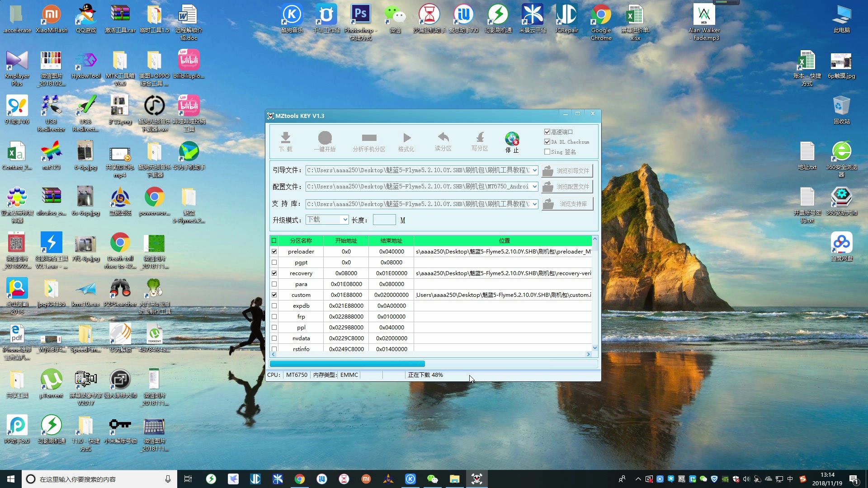The width and height of the screenshot is (868, 488).
Task: Click the 下载 download toolbar icon
Action: (x=285, y=141)
